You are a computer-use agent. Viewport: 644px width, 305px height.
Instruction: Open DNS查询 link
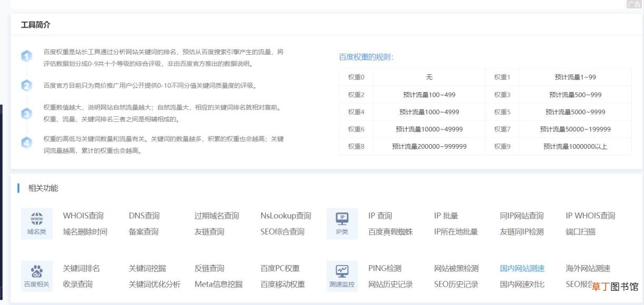point(144,216)
